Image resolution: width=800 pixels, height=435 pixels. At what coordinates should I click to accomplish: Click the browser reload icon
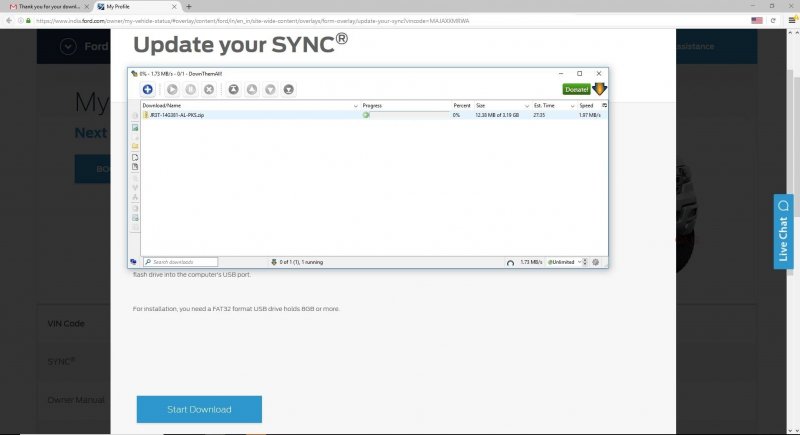pyautogui.click(x=773, y=20)
